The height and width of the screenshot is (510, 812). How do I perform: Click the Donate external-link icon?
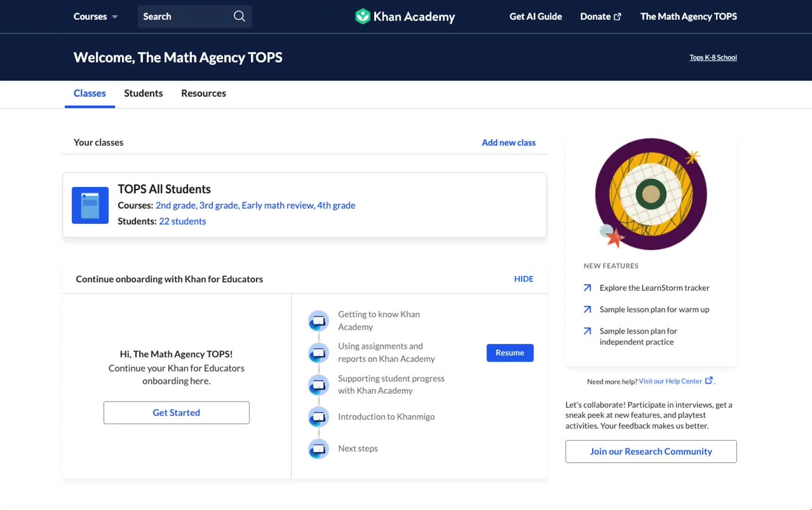pyautogui.click(x=617, y=17)
